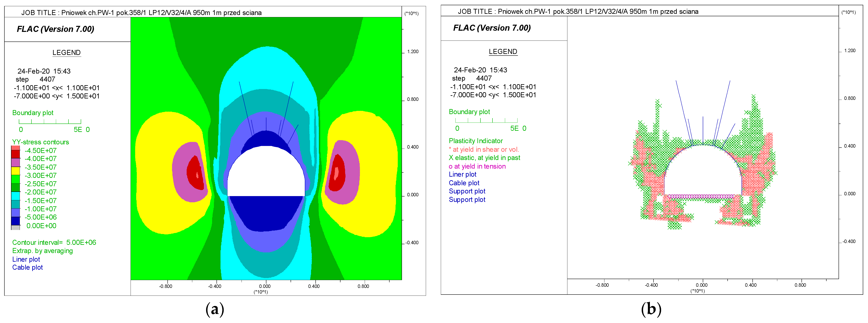The width and height of the screenshot is (868, 323).
Task: Click 'o at yield in tension' entry
Action: 477,166
